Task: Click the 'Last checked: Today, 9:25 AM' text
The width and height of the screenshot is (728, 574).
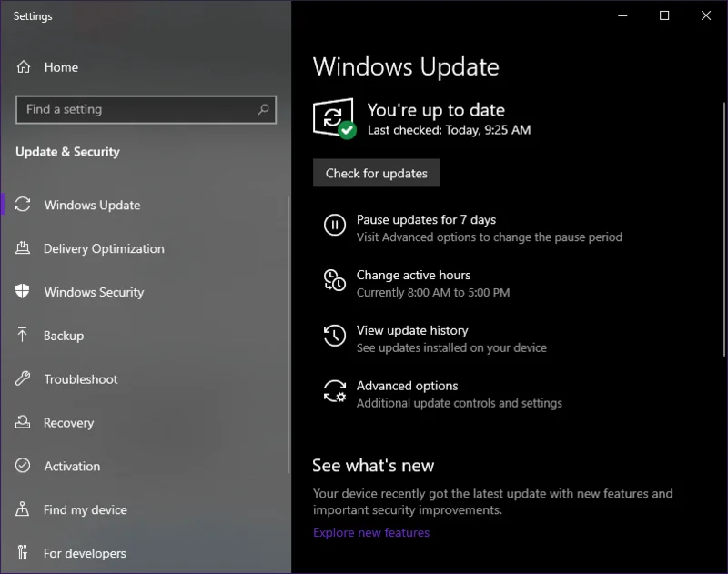Action: [449, 130]
